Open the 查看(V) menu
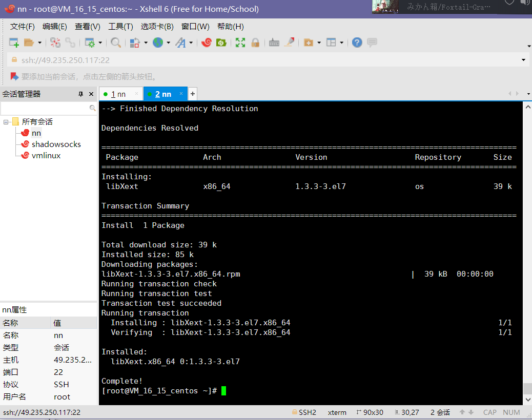Image resolution: width=532 pixels, height=420 pixels. (x=88, y=27)
